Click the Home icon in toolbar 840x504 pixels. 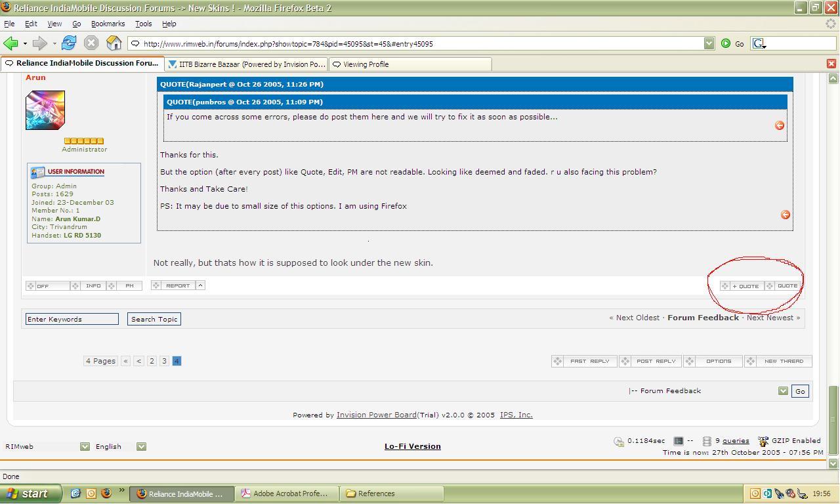(x=114, y=43)
